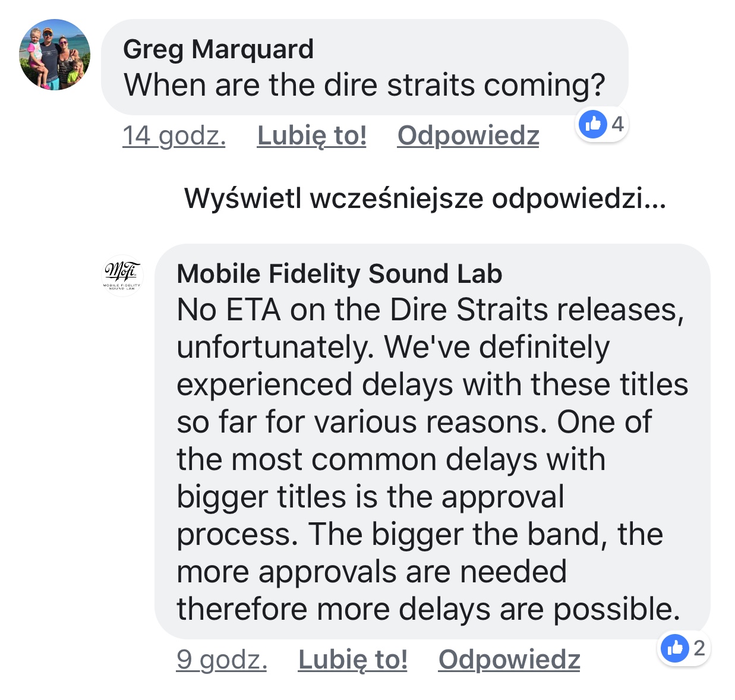
Task: Open the Mobile Fidelity Sound Lab page name
Action: click(x=339, y=274)
